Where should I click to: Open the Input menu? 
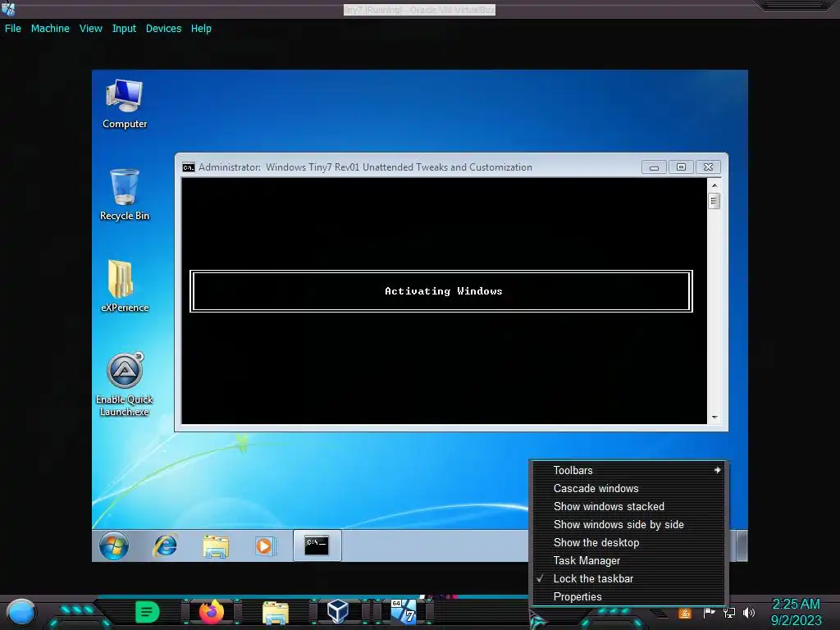click(124, 29)
